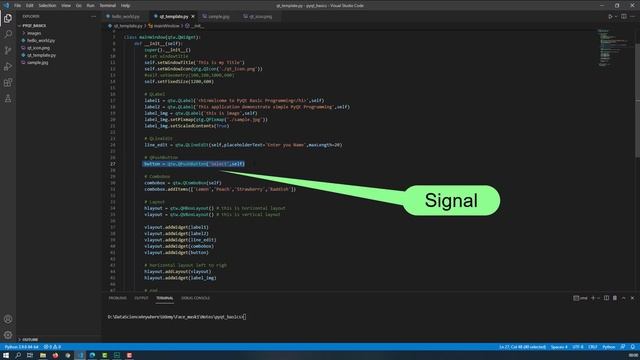Select the cmd terminal shell label

[580, 298]
